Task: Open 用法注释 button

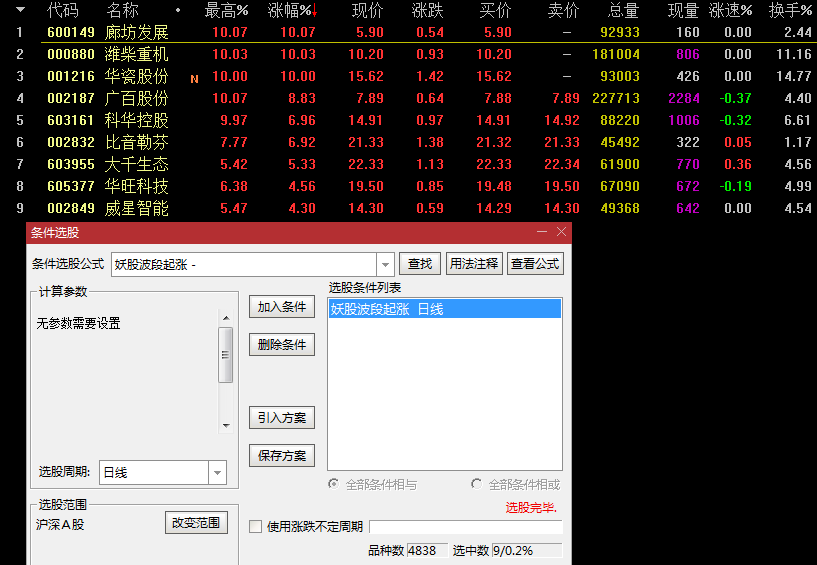Action: pos(474,264)
